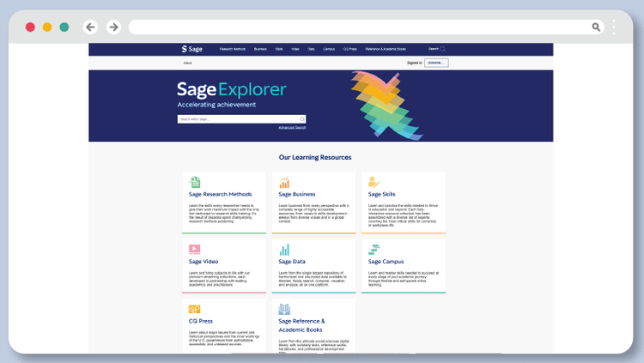Image resolution: width=644 pixels, height=363 pixels.
Task: Click the CQ Press orange icon
Action: point(195,309)
